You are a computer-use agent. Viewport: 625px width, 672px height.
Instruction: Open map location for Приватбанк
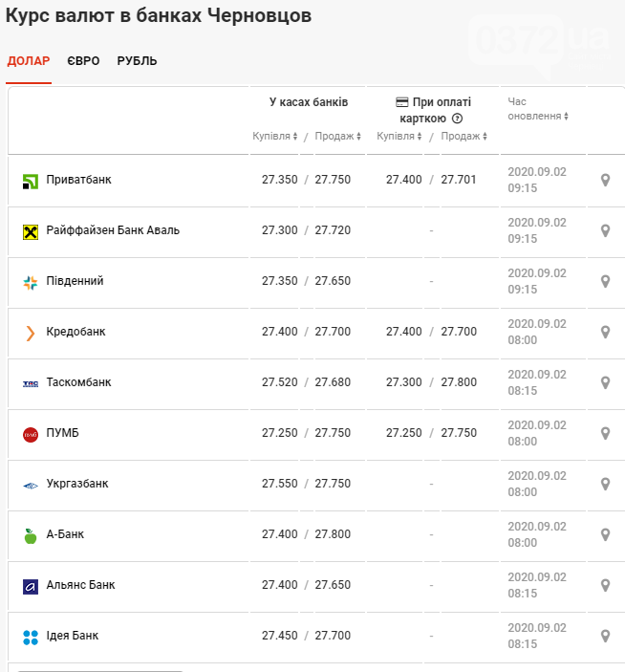[x=605, y=180]
